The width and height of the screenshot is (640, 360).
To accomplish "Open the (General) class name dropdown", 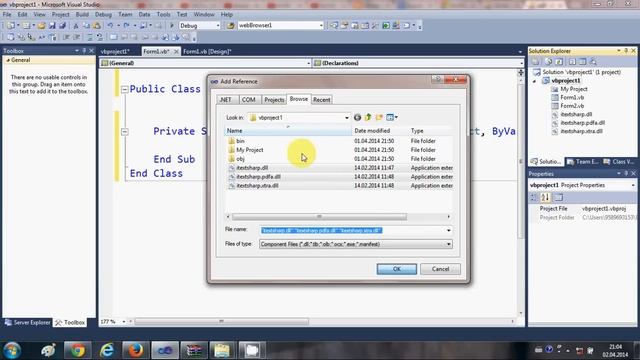I will pyautogui.click(x=308, y=63).
